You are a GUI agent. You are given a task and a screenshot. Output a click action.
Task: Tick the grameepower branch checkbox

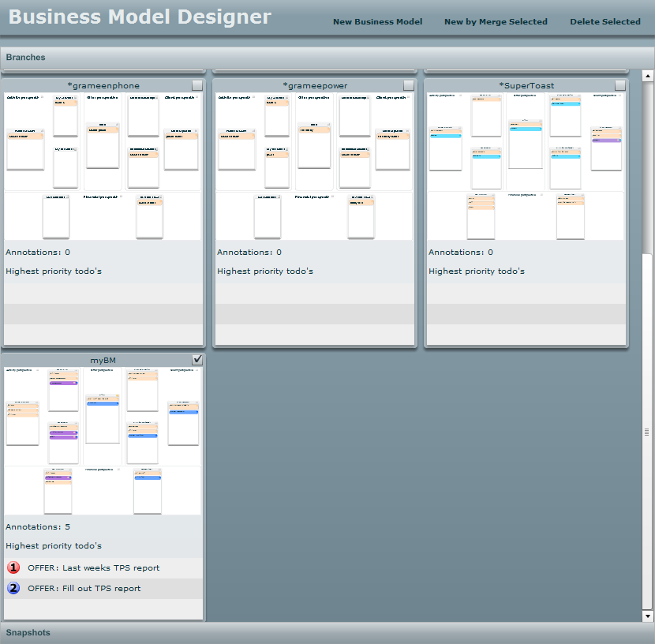pyautogui.click(x=409, y=85)
